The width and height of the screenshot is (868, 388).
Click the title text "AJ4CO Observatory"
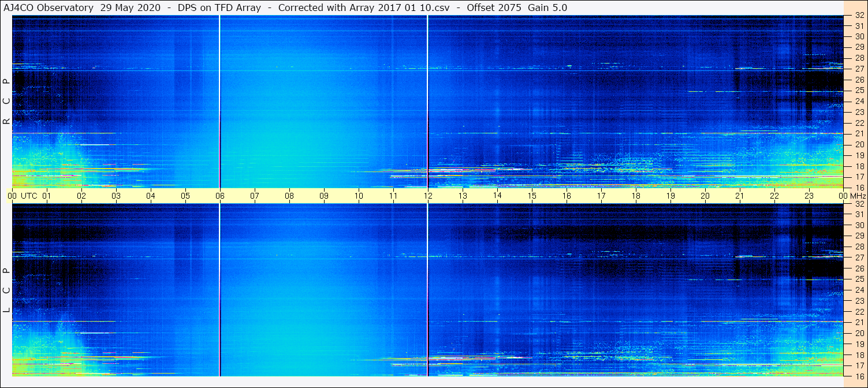[49, 8]
